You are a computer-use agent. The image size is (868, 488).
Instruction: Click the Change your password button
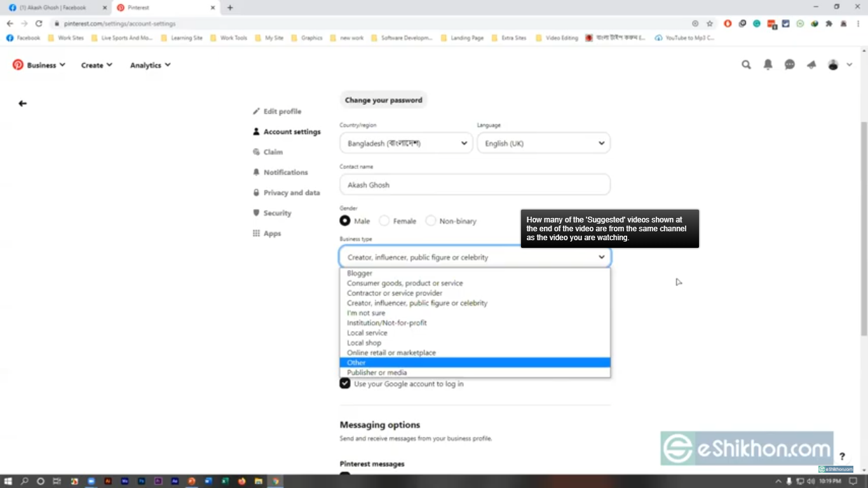point(383,100)
